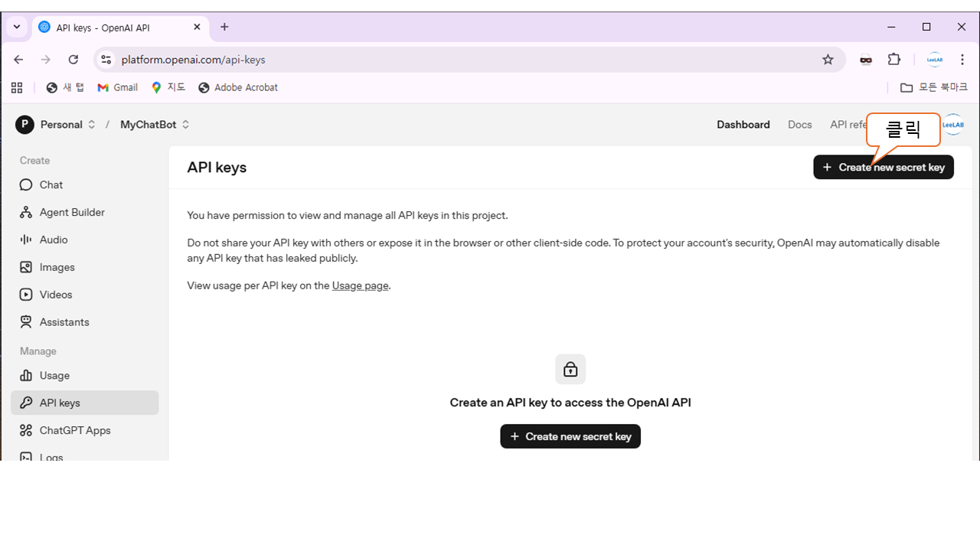Go to the Audio section
The width and height of the screenshot is (980, 551).
(x=54, y=240)
